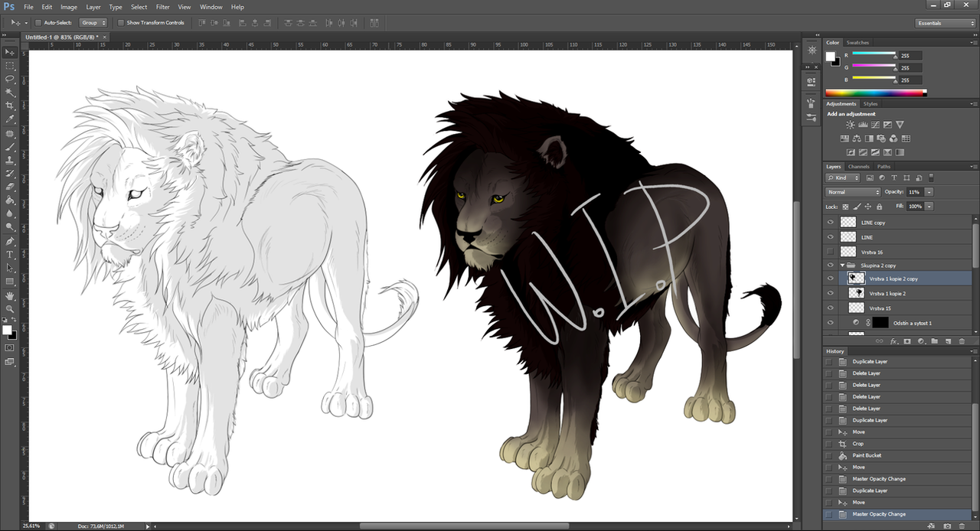The width and height of the screenshot is (980, 531).
Task: Select the Paint Bucket tool in the toolbox
Action: point(10,200)
